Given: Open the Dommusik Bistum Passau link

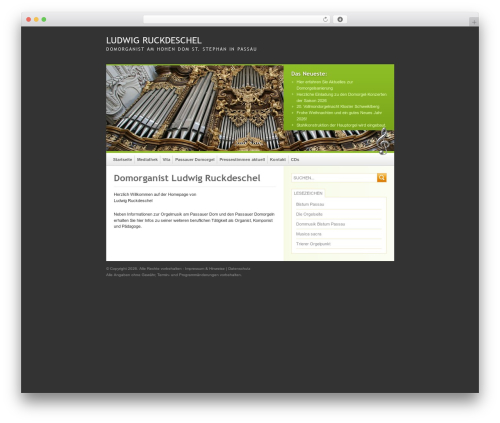Looking at the screenshot, I should click(320, 224).
